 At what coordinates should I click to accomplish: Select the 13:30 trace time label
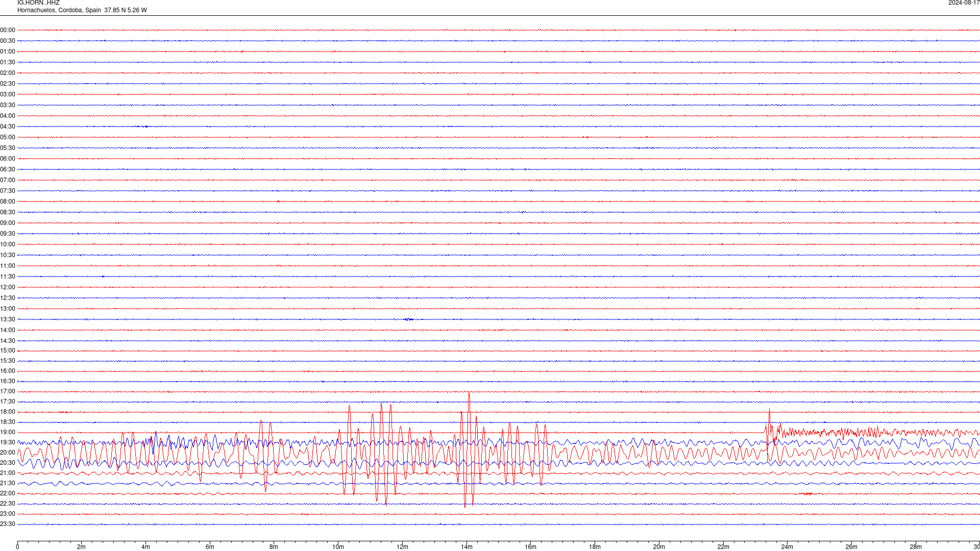point(8,319)
